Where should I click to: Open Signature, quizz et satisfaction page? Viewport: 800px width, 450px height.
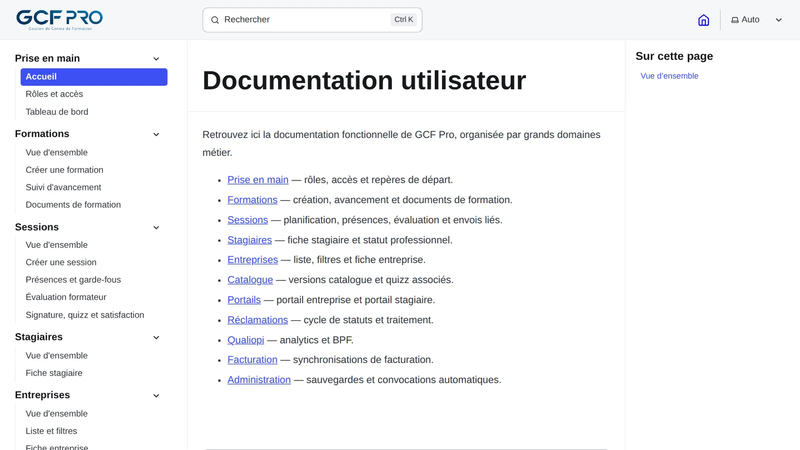(85, 315)
